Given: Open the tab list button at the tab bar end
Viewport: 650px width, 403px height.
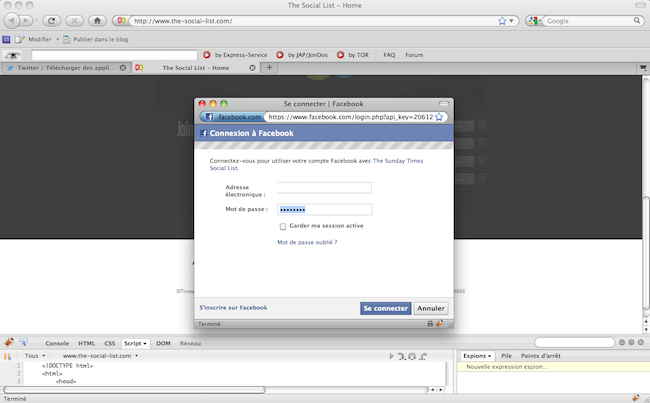Looking at the screenshot, I should click(x=643, y=68).
